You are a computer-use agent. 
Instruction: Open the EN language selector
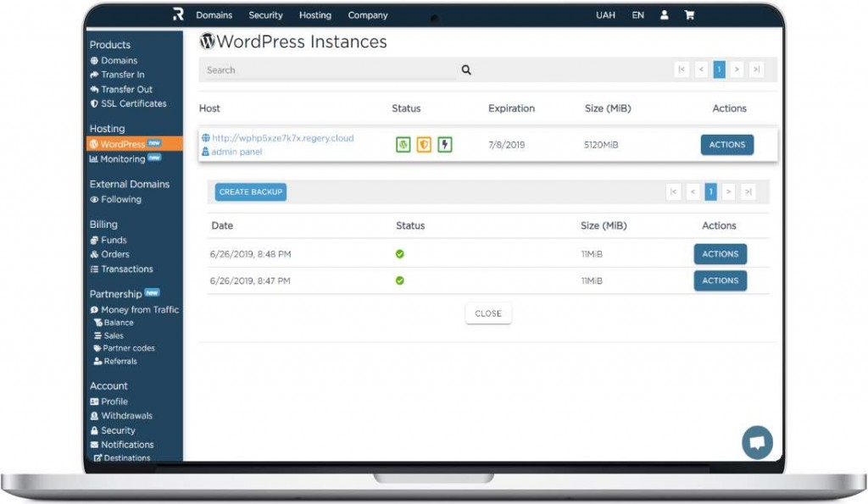[637, 15]
